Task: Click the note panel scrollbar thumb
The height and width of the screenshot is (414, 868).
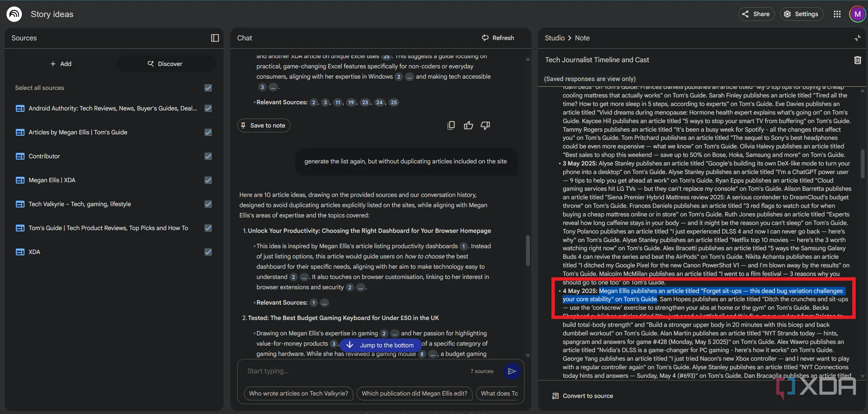Action: click(862, 164)
